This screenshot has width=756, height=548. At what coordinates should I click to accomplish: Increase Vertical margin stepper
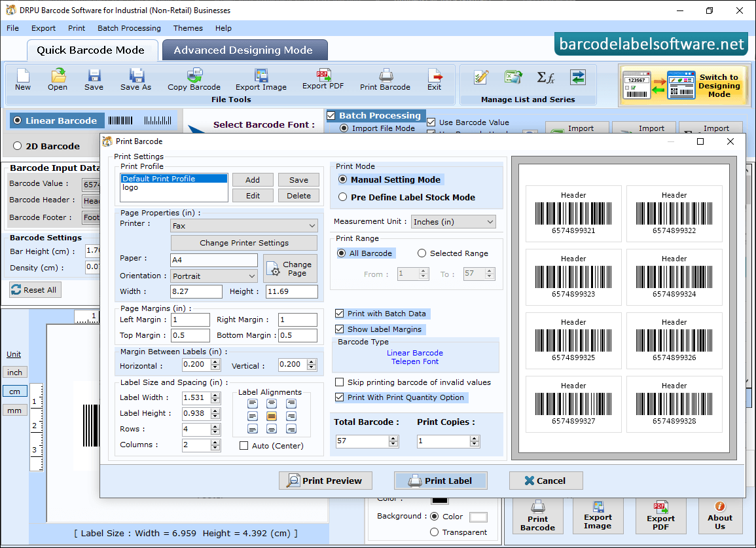tap(312, 362)
